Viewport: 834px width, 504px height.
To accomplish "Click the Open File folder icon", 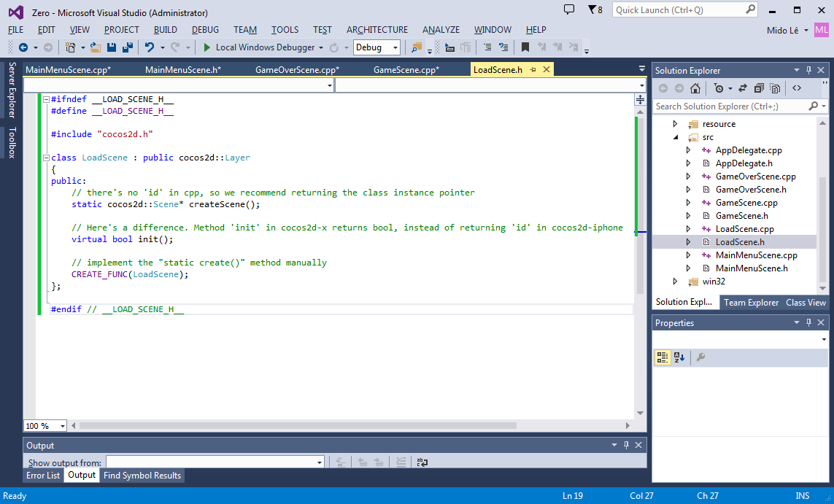I will click(x=96, y=47).
